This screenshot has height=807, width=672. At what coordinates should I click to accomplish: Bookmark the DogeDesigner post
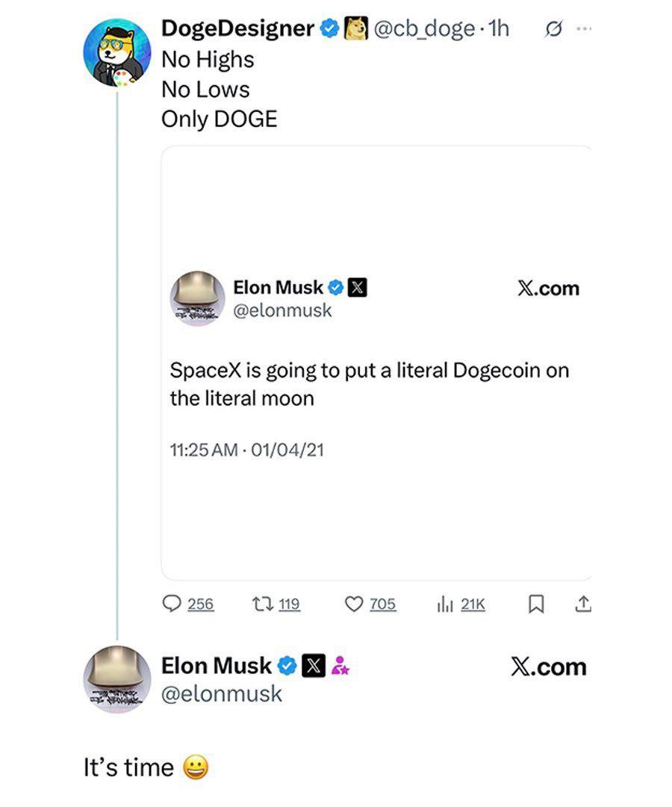point(535,604)
